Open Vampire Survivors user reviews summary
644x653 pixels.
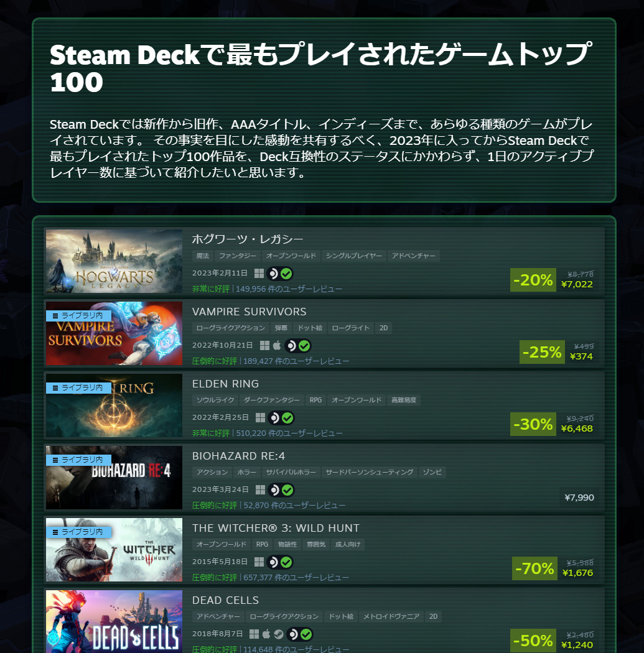click(271, 361)
